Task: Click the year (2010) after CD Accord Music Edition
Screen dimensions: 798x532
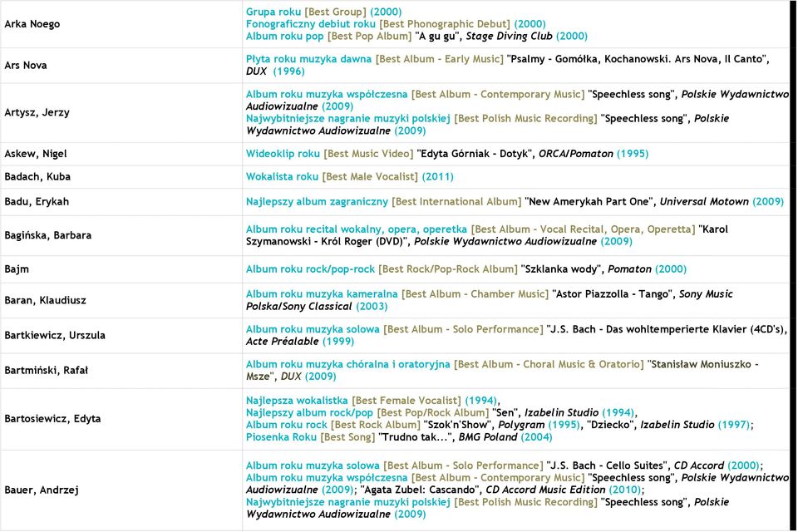Action: coord(625,490)
